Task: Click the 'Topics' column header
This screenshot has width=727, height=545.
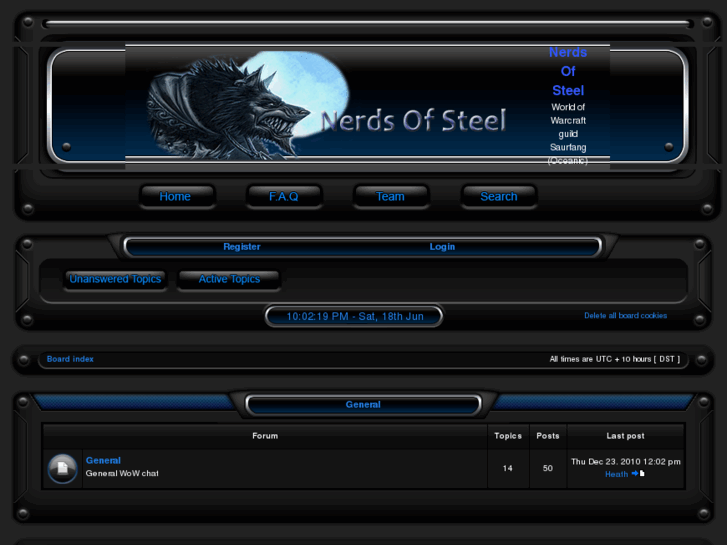Action: 508,436
